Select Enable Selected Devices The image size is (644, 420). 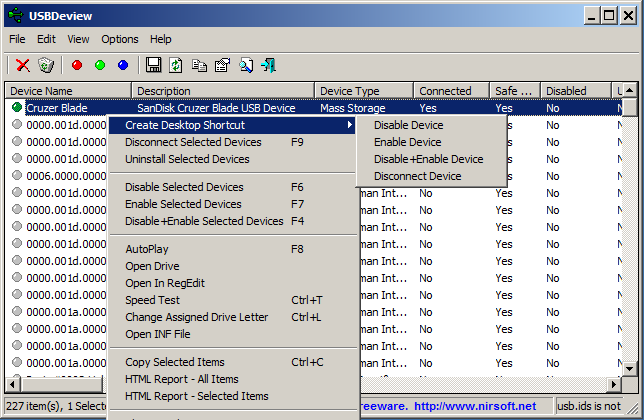click(x=232, y=204)
